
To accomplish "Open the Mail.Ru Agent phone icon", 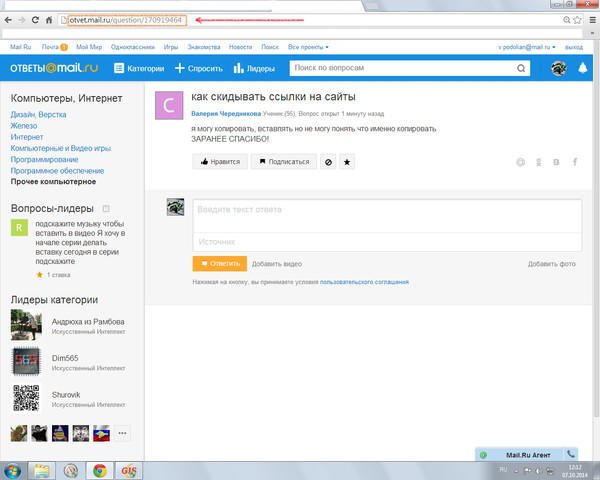I will pos(571,454).
